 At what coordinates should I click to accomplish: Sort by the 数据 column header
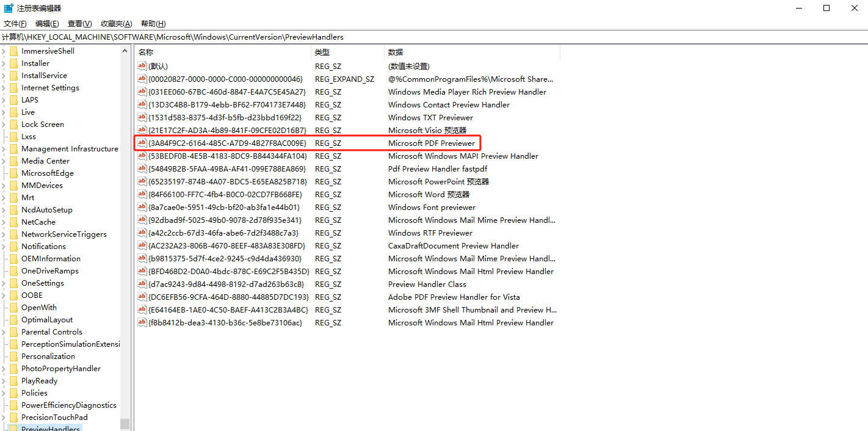(x=472, y=52)
